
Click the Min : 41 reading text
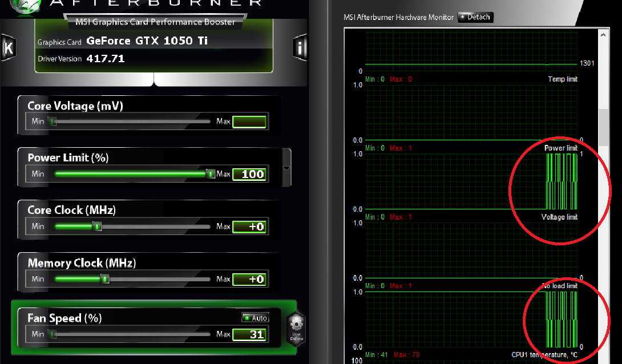coord(376,355)
